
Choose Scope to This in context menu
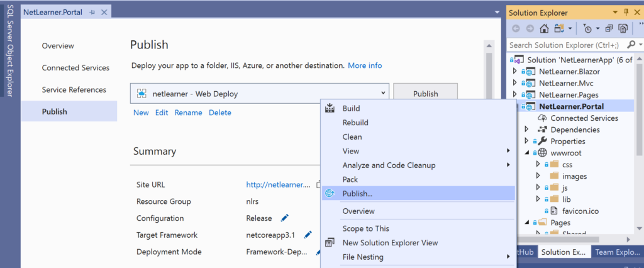pyautogui.click(x=418, y=228)
